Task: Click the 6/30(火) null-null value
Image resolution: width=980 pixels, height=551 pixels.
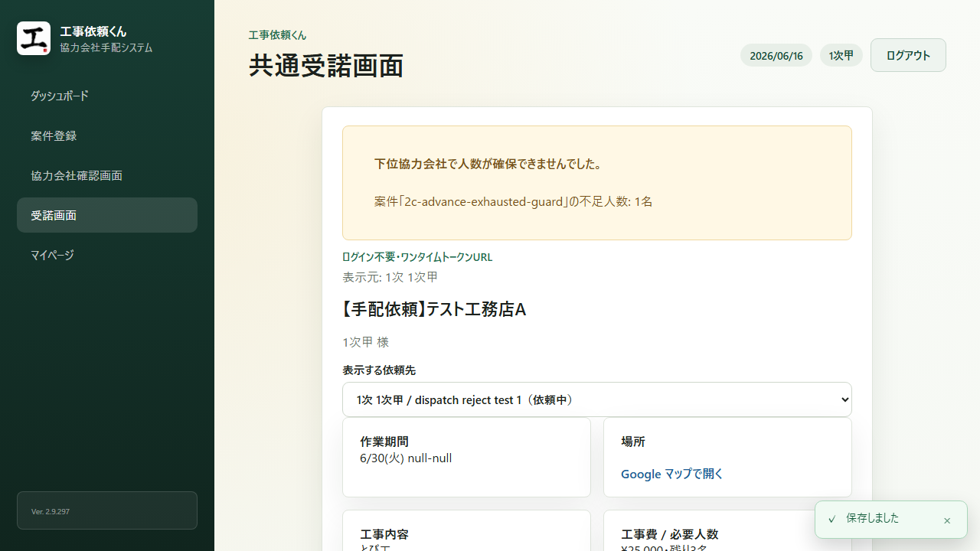Action: pyautogui.click(x=406, y=458)
